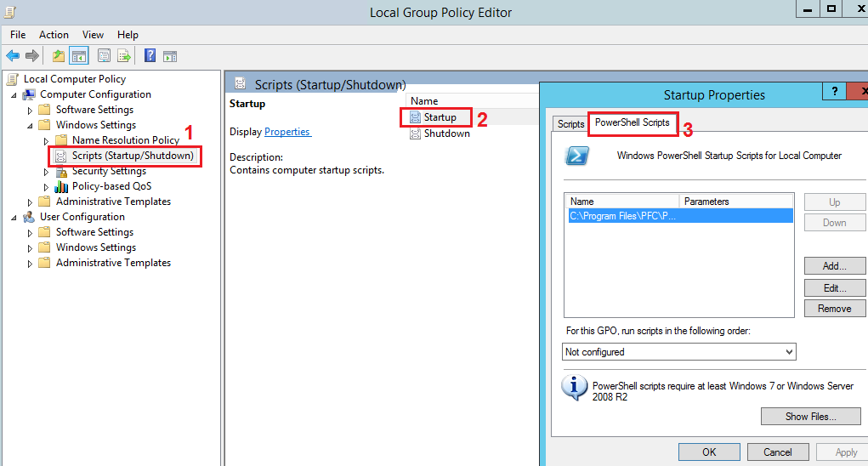Viewport: 868px width, 466px height.
Task: Click the Export List toolbar icon
Action: pos(124,56)
